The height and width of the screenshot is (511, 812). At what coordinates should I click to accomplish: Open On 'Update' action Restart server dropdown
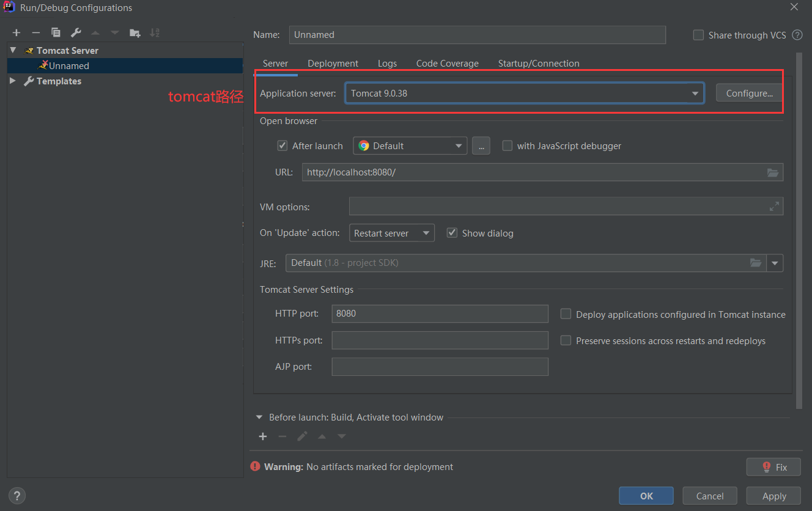point(392,233)
